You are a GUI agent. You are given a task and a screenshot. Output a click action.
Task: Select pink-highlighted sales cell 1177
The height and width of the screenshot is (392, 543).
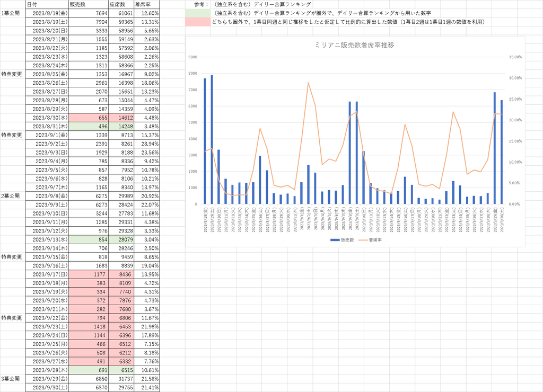click(x=89, y=274)
